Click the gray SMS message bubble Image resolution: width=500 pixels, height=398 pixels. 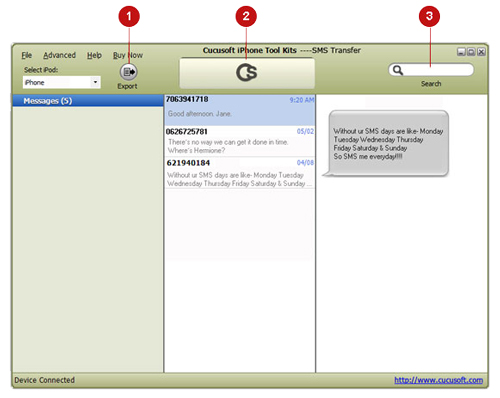click(x=387, y=143)
